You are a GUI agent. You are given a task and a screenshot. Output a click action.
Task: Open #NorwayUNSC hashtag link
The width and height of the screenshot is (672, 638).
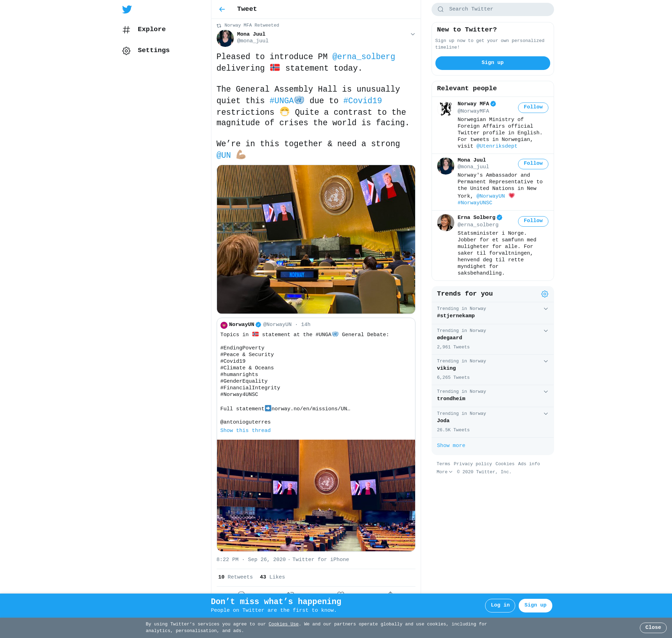[x=475, y=203]
